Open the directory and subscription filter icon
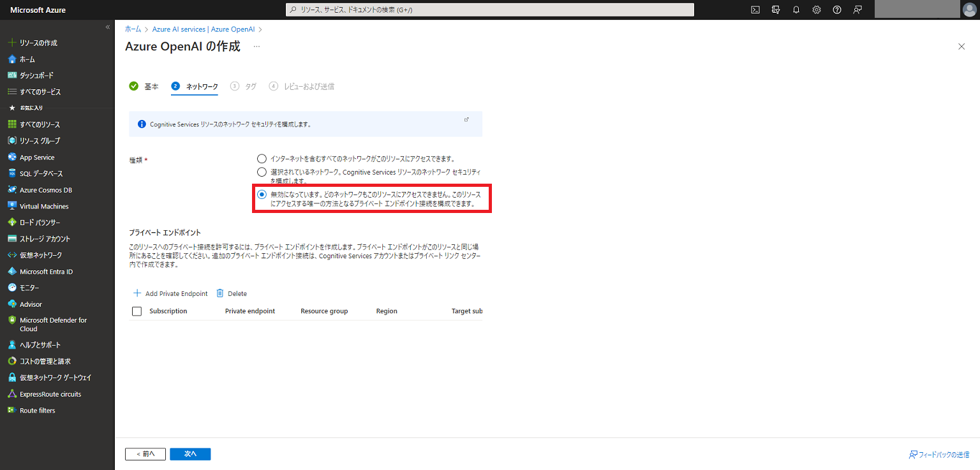This screenshot has height=470, width=980. 776,10
